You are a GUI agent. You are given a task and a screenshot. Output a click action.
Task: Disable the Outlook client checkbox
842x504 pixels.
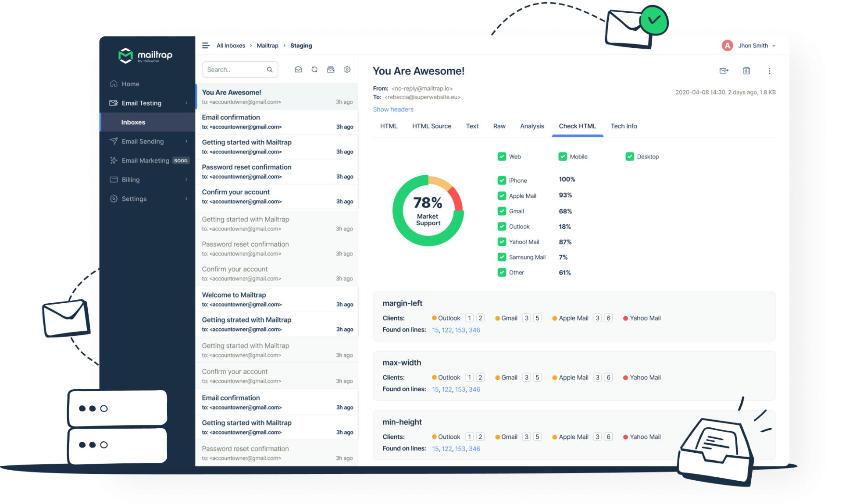tap(502, 227)
